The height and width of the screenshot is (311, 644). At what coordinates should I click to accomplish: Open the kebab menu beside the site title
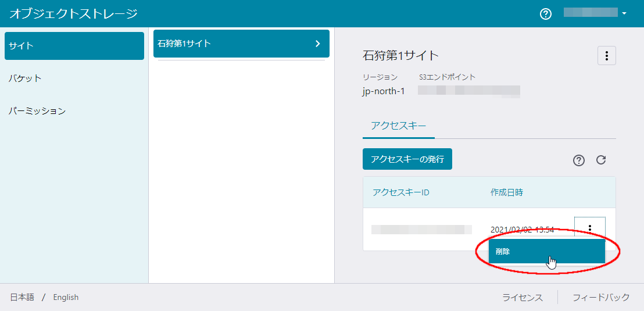coord(606,56)
